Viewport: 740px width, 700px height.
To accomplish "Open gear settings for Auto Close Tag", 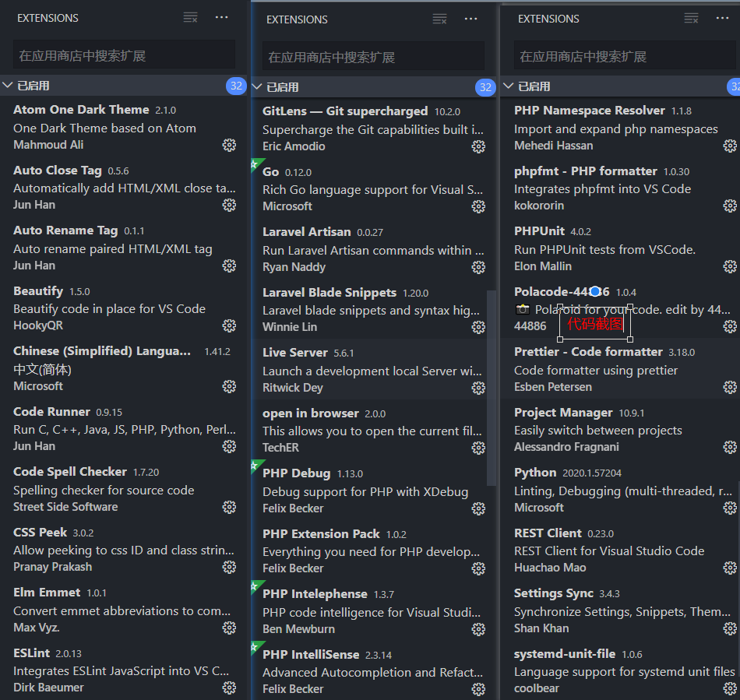I will 229,205.
